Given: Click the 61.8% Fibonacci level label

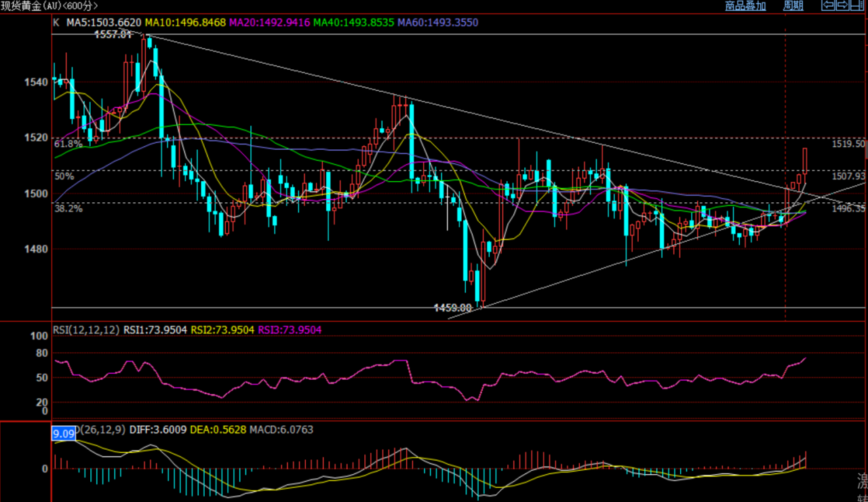Looking at the screenshot, I should [68, 144].
